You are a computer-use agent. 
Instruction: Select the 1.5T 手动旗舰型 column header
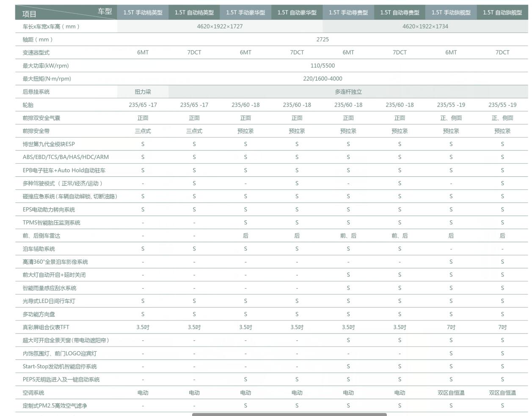451,13
